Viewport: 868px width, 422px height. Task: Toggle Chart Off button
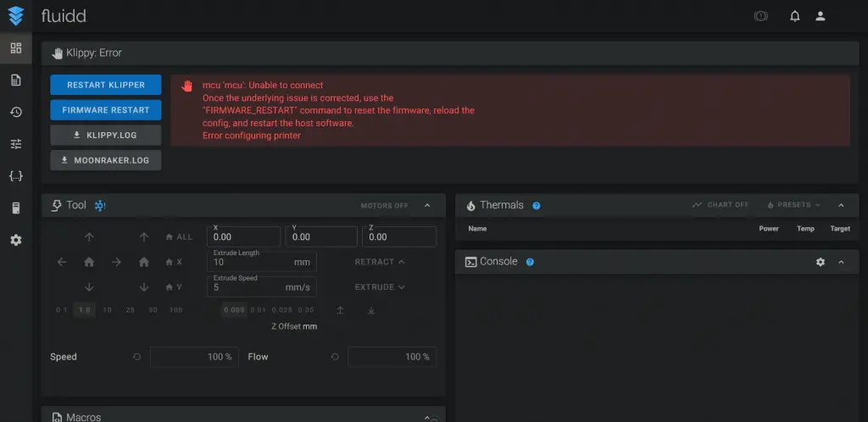click(721, 205)
